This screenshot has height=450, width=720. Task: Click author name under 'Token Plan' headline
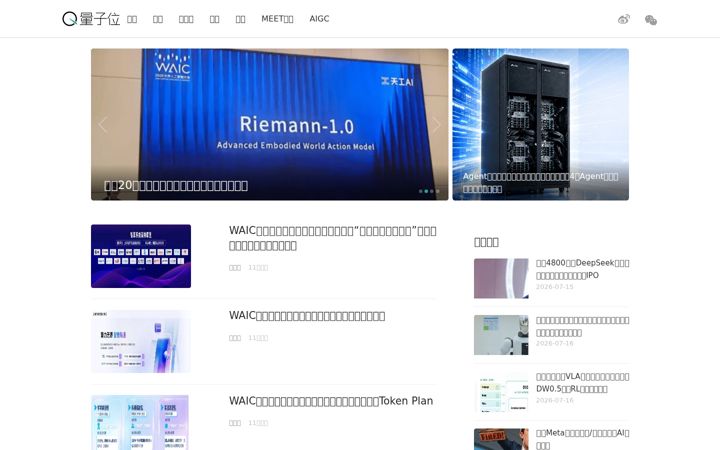(x=235, y=423)
